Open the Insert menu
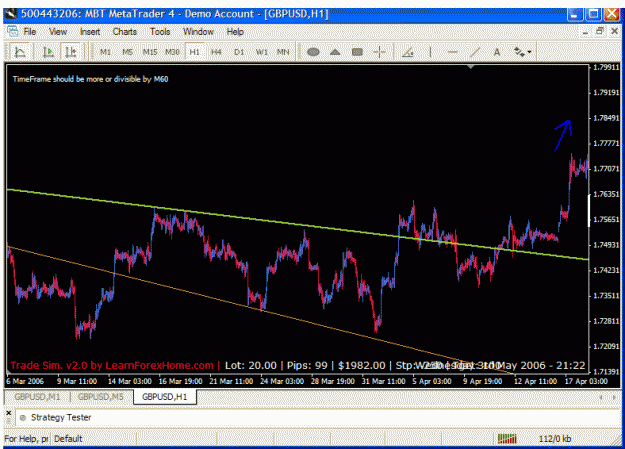This screenshot has height=449, width=625. [x=90, y=32]
